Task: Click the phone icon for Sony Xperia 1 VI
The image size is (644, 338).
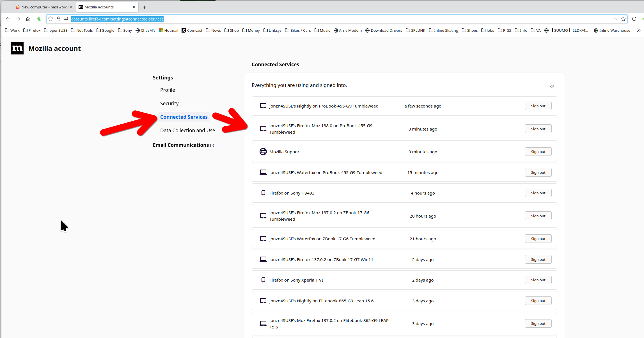Action: point(263,280)
